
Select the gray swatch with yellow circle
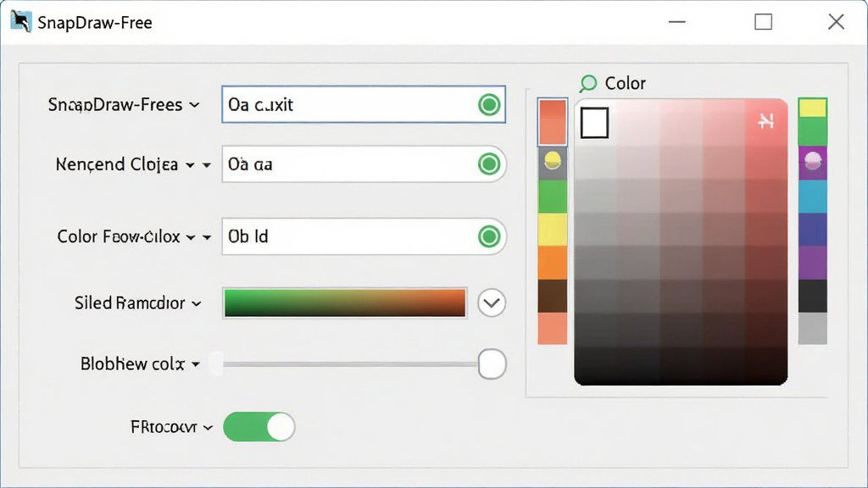pyautogui.click(x=553, y=164)
